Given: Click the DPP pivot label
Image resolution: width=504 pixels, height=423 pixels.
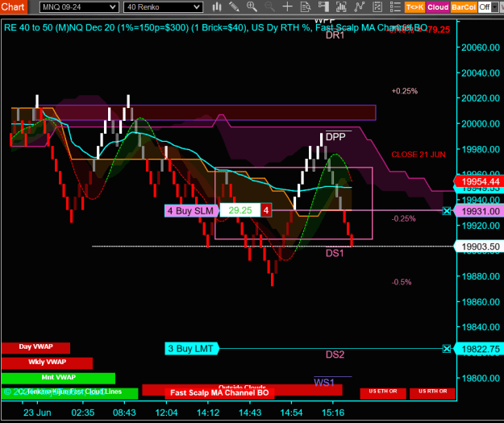Looking at the screenshot, I should (335, 137).
